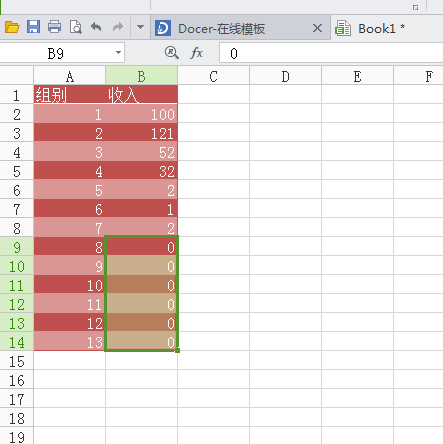Select the 收入 header cell

tap(142, 95)
